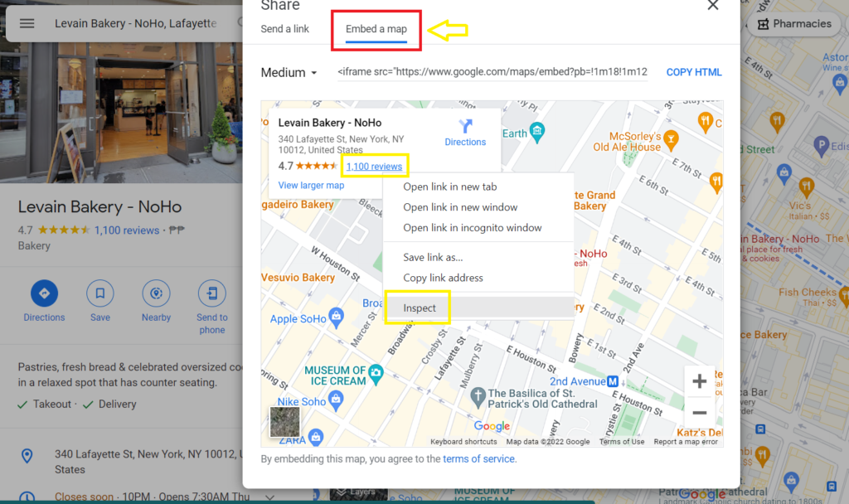849x504 pixels.
Task: Click the museum pin next to Earth label
Action: (536, 132)
